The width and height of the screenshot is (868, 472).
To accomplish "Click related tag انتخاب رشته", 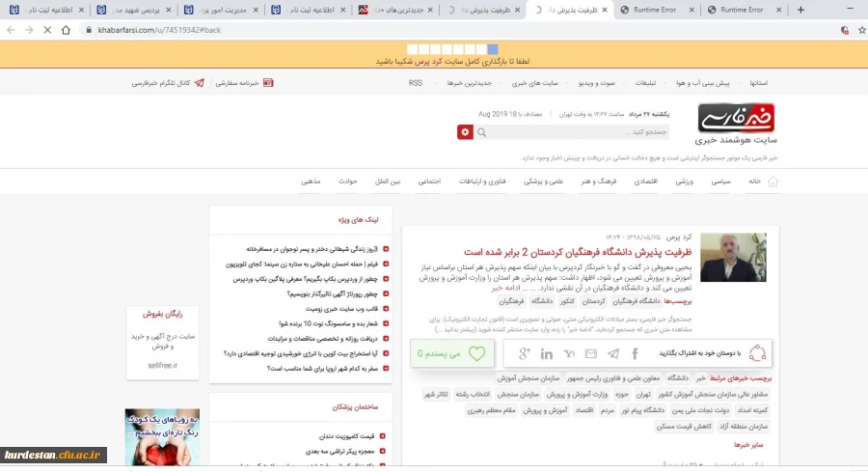I will tap(473, 394).
